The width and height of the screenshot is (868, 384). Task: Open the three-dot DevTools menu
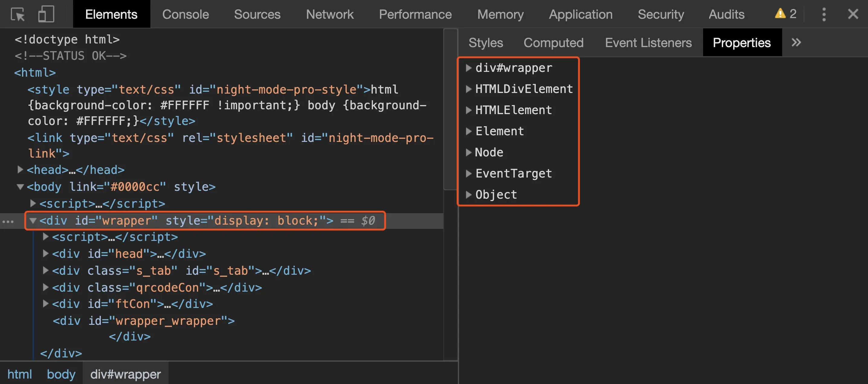pos(824,14)
